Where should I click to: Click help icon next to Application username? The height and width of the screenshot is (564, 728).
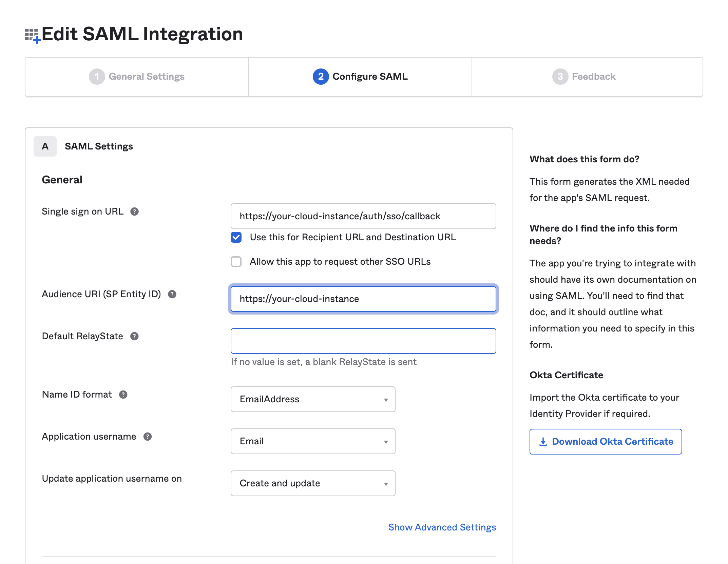[x=148, y=437]
